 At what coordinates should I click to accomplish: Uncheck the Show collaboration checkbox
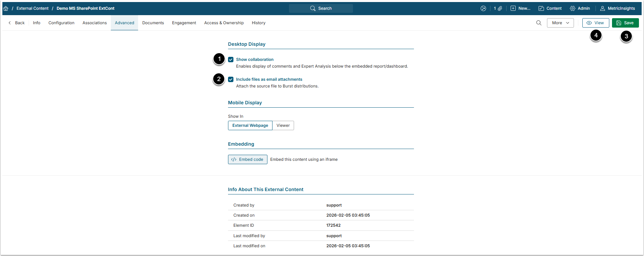pos(231,60)
